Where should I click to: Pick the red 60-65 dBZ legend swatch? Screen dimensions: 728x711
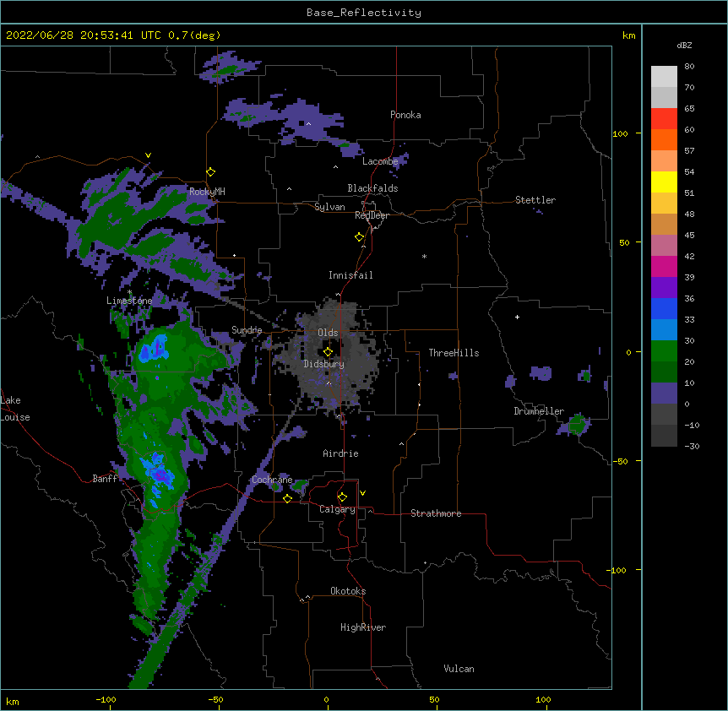point(664,119)
